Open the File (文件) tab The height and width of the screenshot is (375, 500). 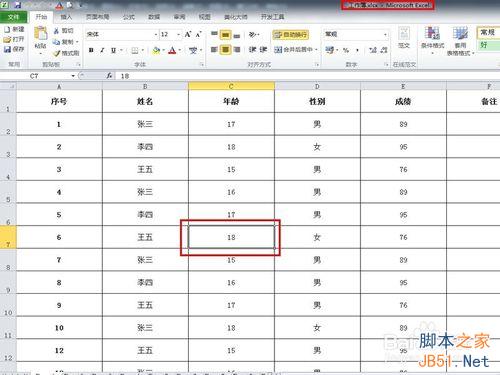13,17
